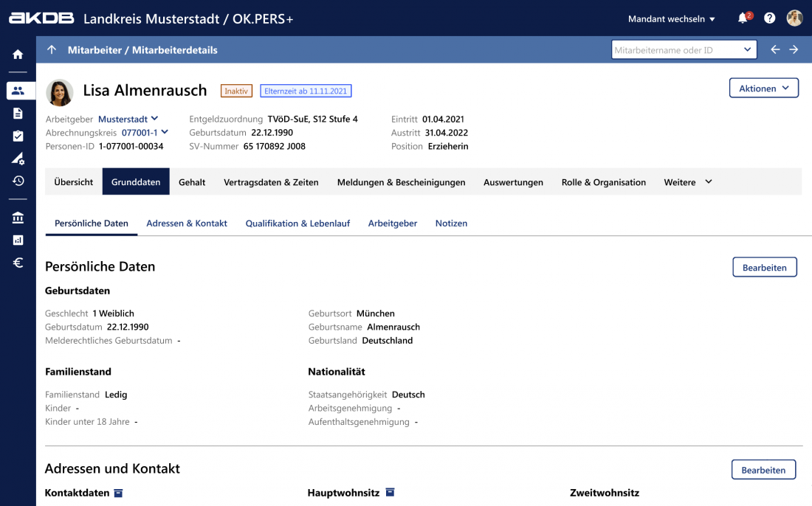Click Bearbeiten for Persönliche Daten

(765, 267)
